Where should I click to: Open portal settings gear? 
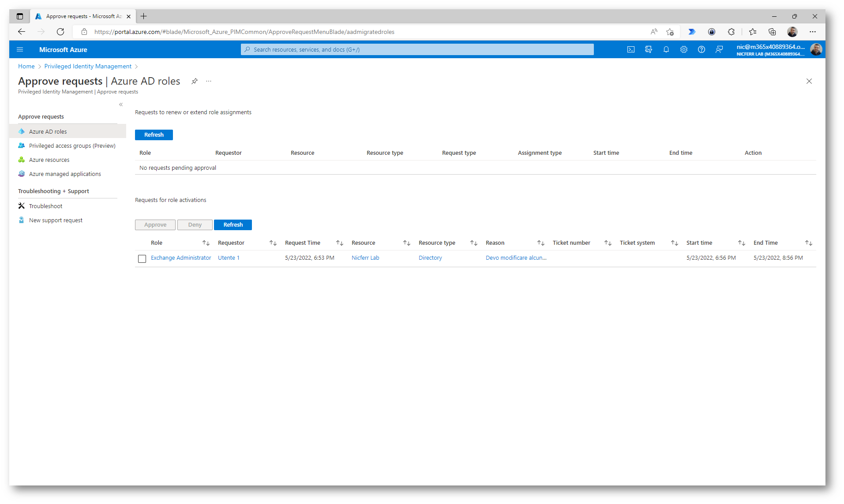pos(684,49)
